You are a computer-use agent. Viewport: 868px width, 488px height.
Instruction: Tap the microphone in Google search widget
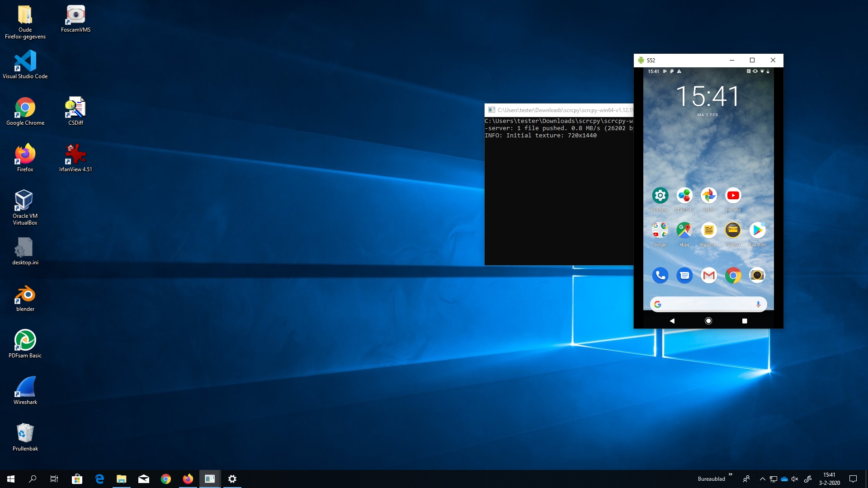point(758,305)
